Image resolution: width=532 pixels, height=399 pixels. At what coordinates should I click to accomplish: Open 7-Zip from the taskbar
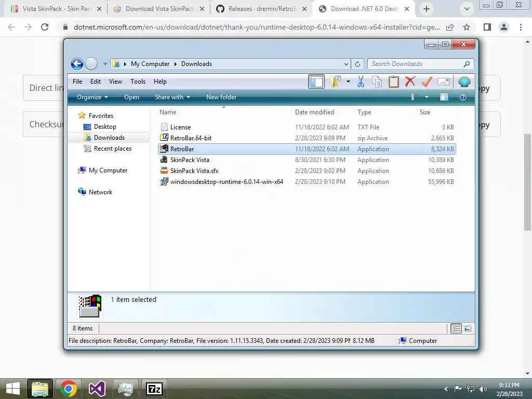(154, 389)
